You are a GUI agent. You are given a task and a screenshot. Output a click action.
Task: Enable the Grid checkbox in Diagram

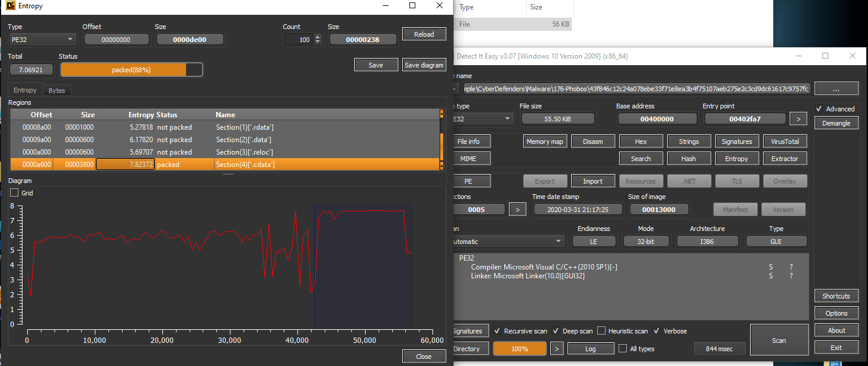click(15, 193)
